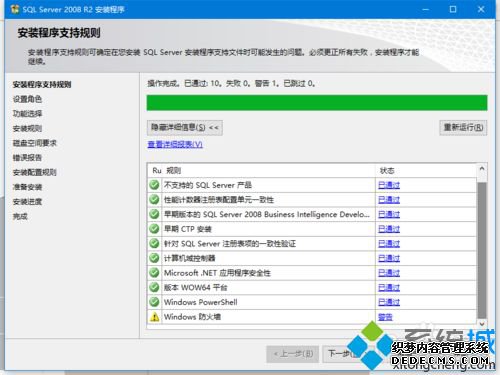Select 安装程序支持规则 step in sidebar
Screen dimensions: 500x375
coord(42,85)
